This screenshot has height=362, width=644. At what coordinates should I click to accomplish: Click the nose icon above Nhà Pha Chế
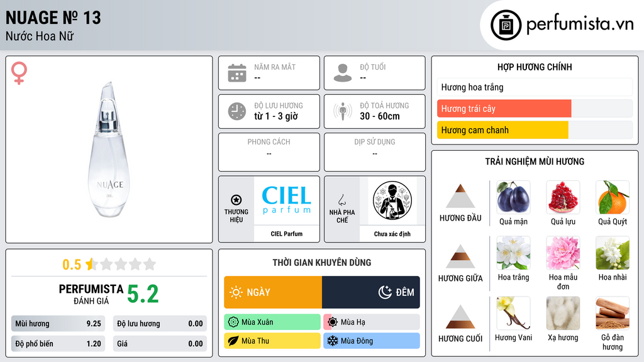pyautogui.click(x=341, y=200)
